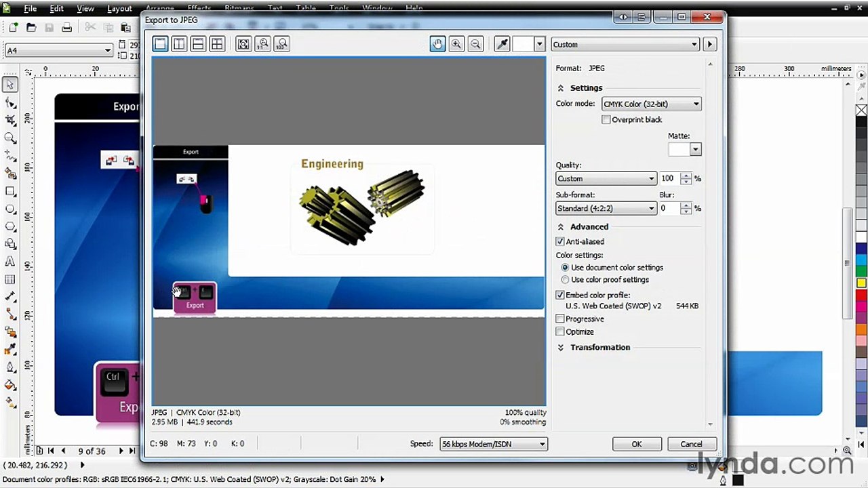Select Use document color settings
This screenshot has height=488, width=868.
[x=565, y=267]
